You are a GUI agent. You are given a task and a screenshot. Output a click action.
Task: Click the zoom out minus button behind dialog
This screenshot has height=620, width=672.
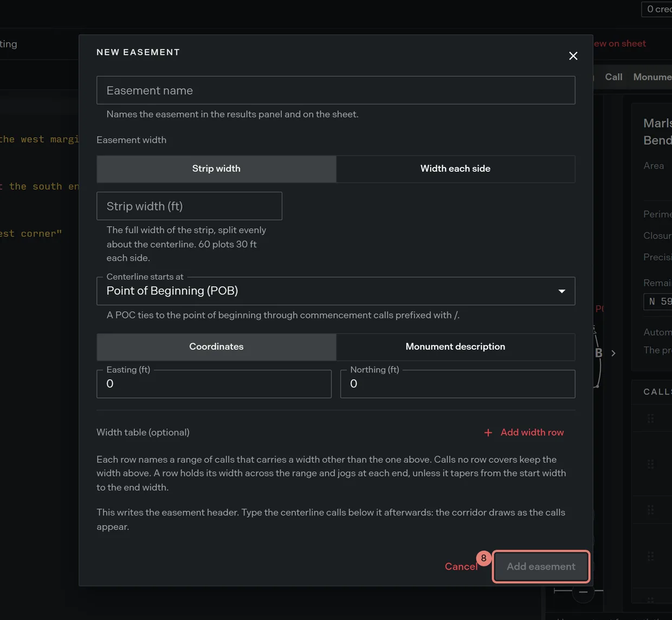pos(583,592)
